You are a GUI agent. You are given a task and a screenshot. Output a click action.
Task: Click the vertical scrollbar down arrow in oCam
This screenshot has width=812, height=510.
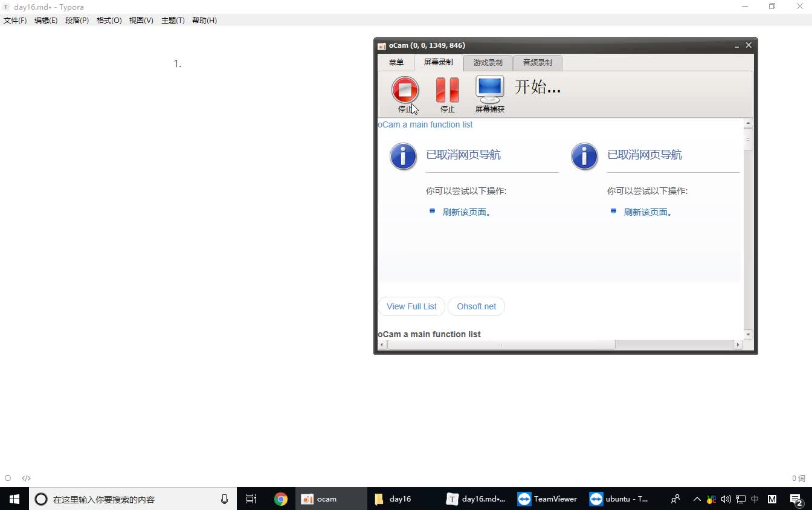(x=748, y=334)
